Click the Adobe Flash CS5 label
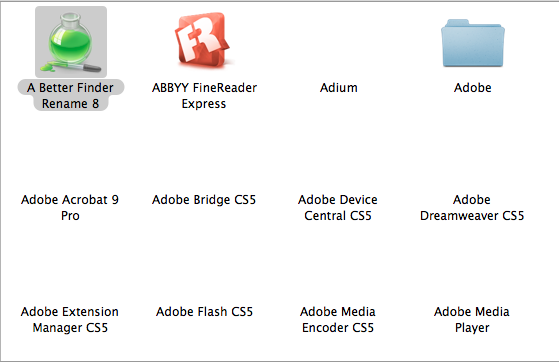The width and height of the screenshot is (559, 362). (204, 311)
